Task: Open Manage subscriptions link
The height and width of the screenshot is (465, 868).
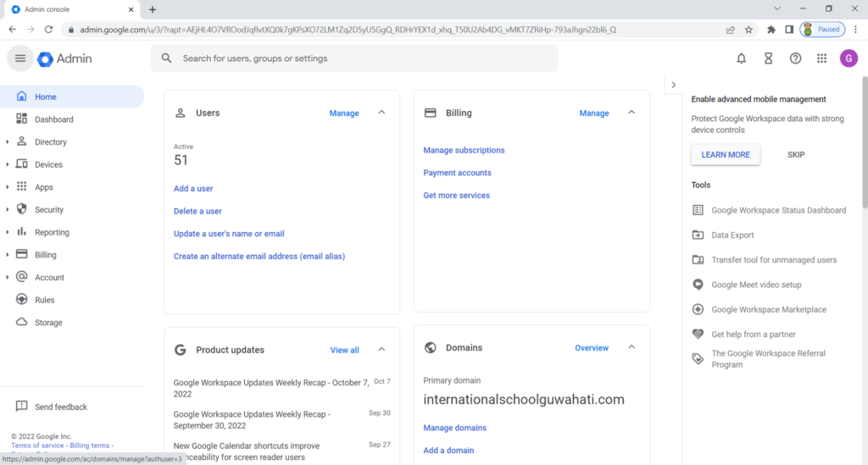Action: coord(464,151)
